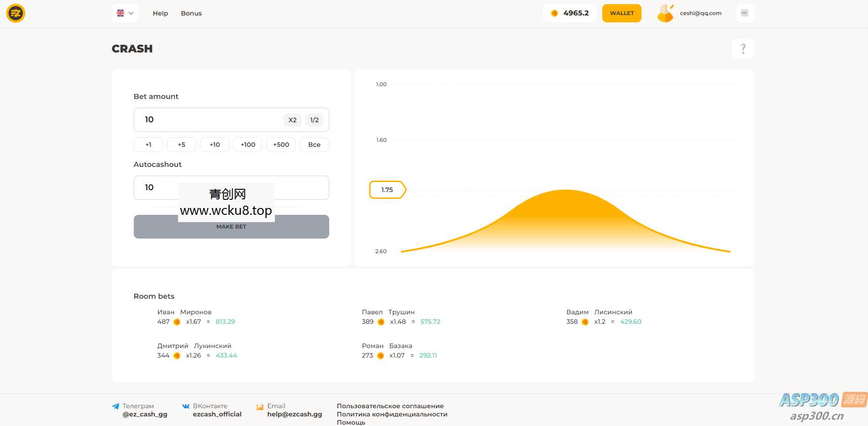The image size is (868, 426).
Task: Add +1 to bet amount
Action: coord(148,145)
